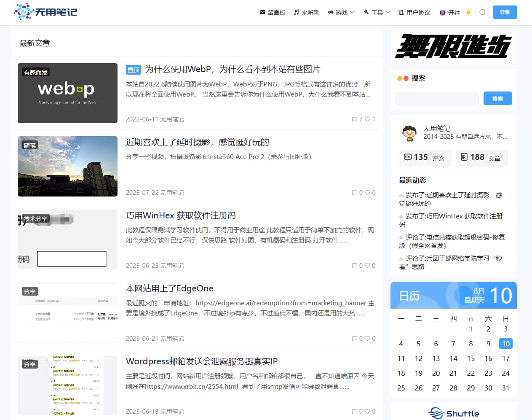
Task: Click the 登录 login button
Action: pyautogui.click(x=505, y=12)
